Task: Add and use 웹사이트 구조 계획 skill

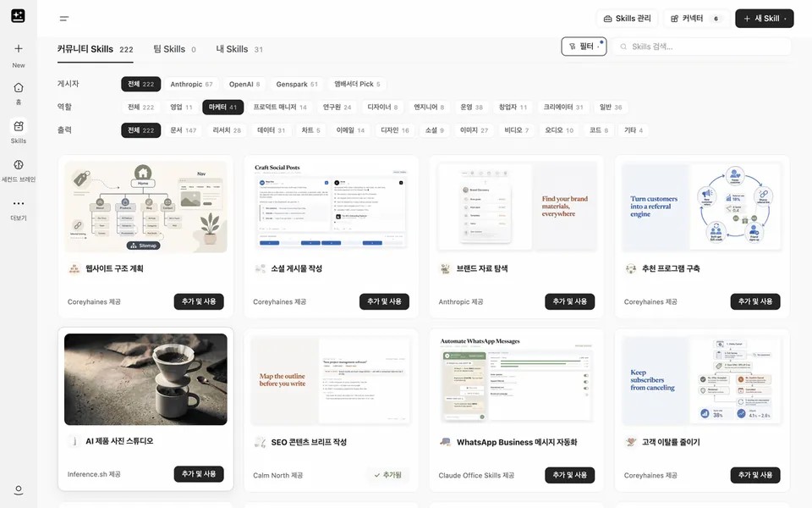Action: pos(199,301)
